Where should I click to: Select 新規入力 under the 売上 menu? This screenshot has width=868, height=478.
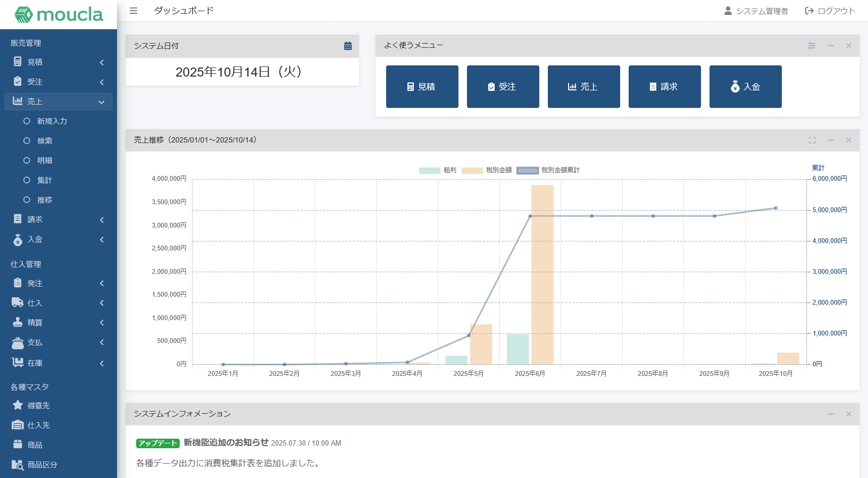pos(52,121)
